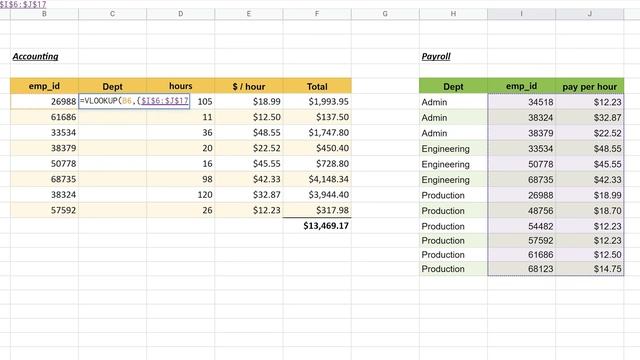Select pay per hour cell $32.87
Image resolution: width=640 pixels, height=360 pixels.
pyautogui.click(x=589, y=118)
